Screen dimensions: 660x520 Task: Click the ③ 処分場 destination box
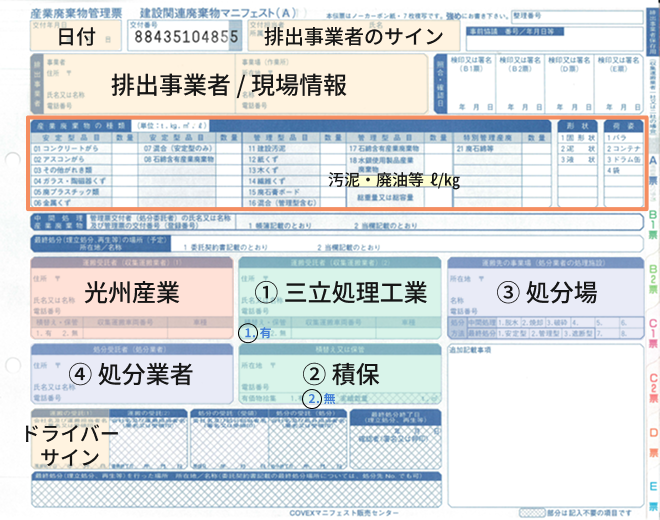546,298
